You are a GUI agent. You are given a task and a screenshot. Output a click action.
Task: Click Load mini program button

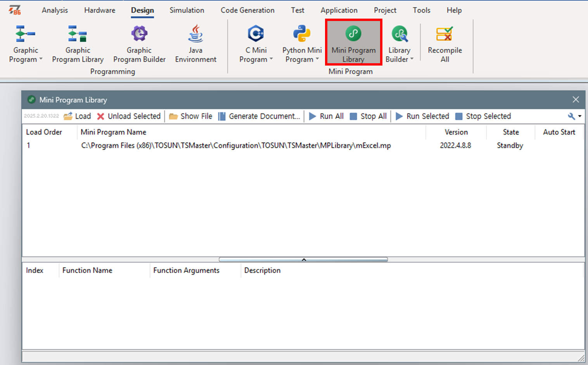[77, 116]
